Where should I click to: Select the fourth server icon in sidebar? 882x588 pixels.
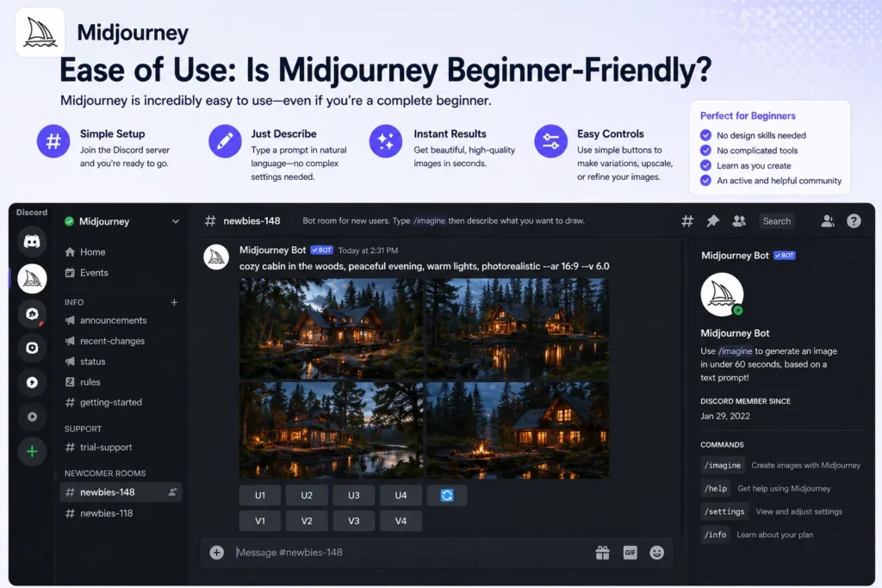32,348
